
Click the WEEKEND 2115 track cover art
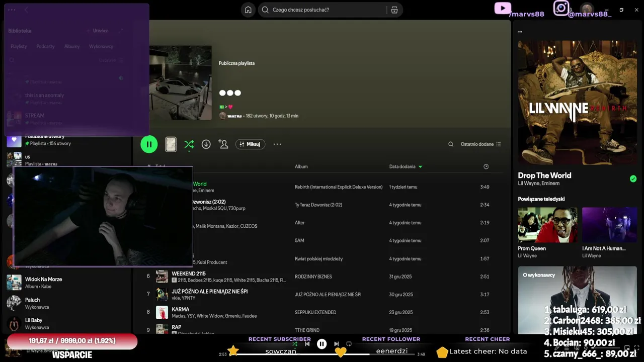click(x=162, y=277)
